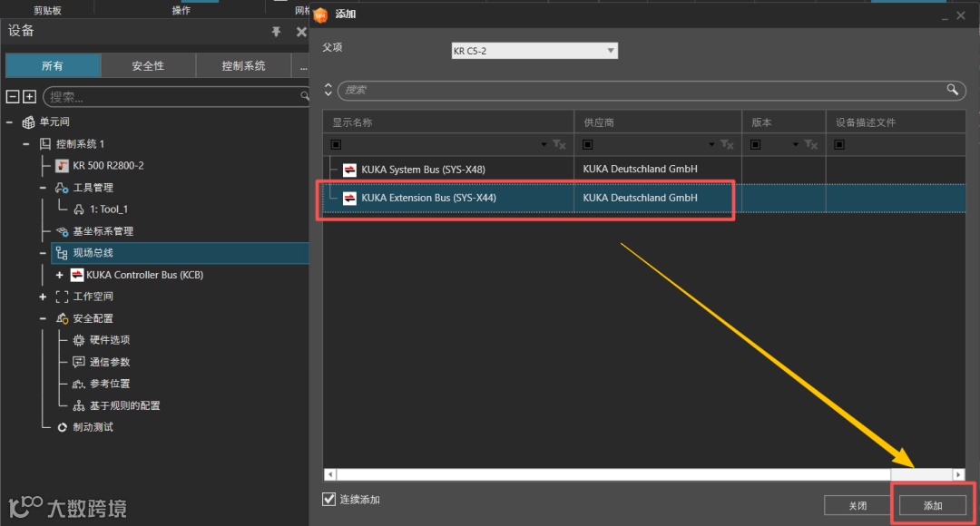The image size is (980, 526).
Task: Click the horizontal scrollbar thumb
Action: pos(613,475)
